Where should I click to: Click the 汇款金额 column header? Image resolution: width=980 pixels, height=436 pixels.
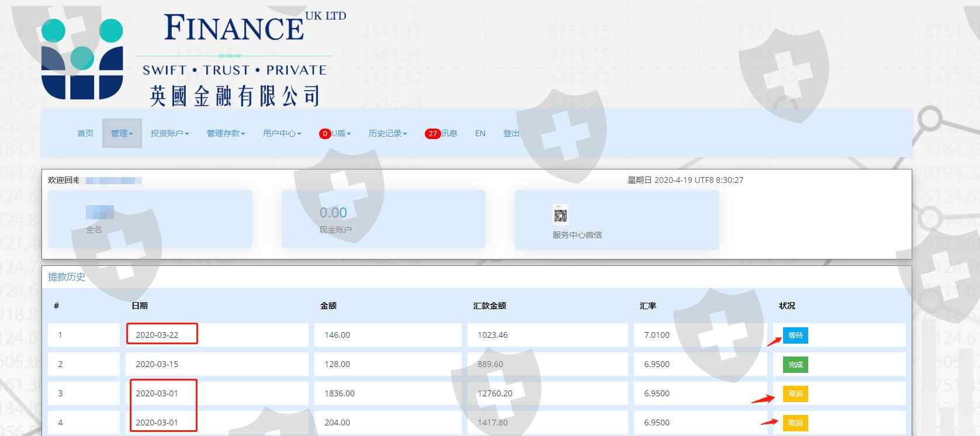(x=490, y=306)
